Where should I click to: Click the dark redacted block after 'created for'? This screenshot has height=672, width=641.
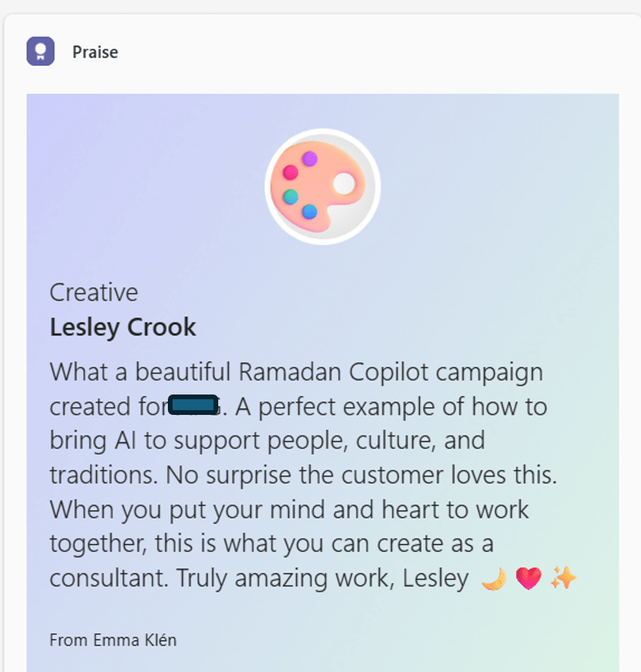pos(192,404)
